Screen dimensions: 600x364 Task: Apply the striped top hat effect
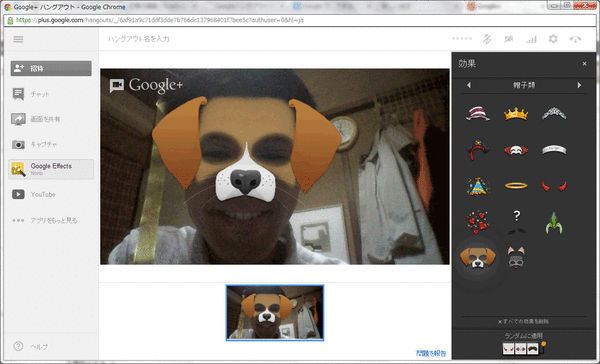[478, 114]
